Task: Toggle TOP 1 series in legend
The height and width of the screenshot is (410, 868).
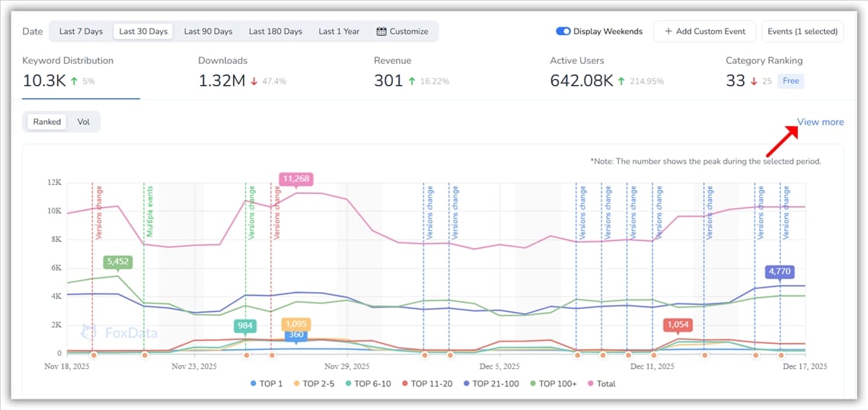Action: (266, 383)
